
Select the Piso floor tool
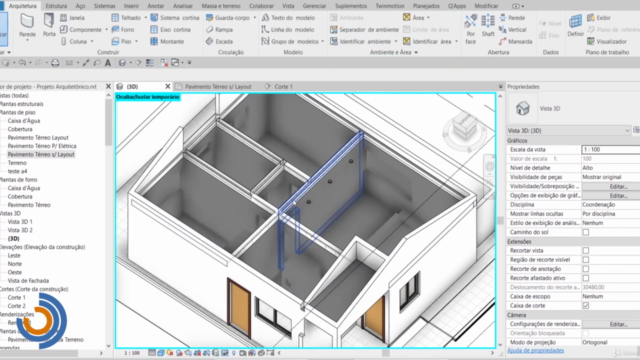pyautogui.click(x=122, y=42)
